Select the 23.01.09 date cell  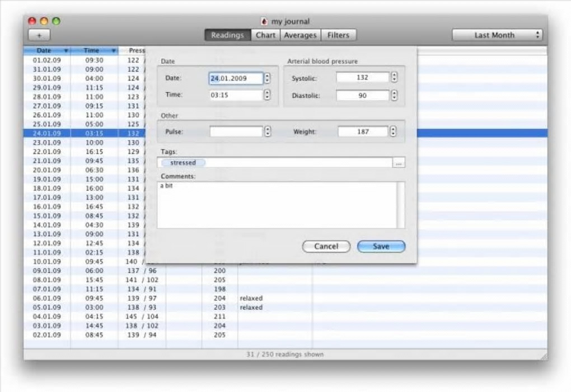47,143
